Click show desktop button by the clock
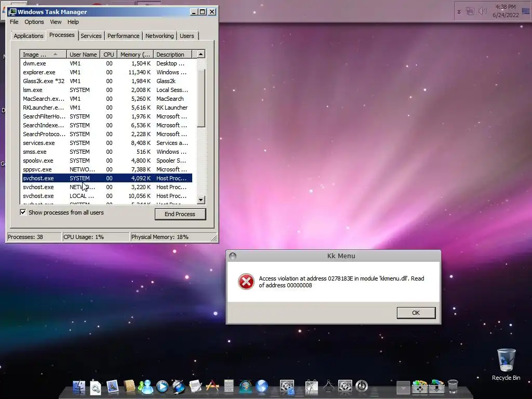Viewport: 532px width, 399px height. coord(526,11)
